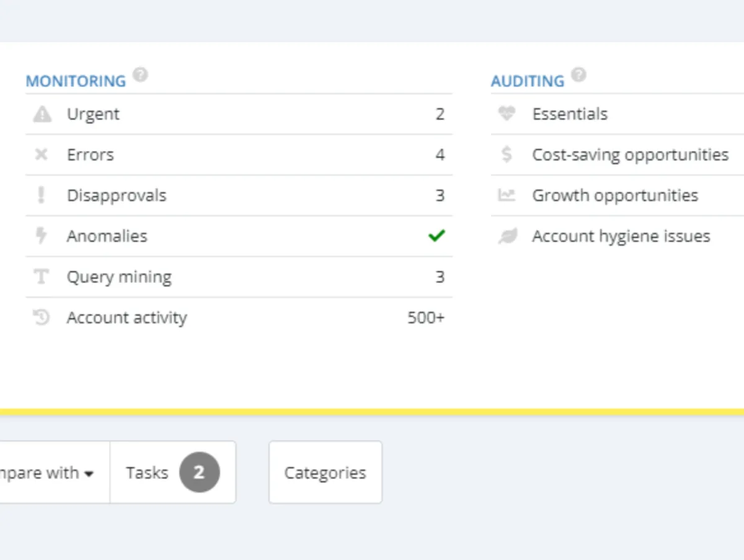
Task: Click the MONITORING section heading
Action: click(76, 81)
